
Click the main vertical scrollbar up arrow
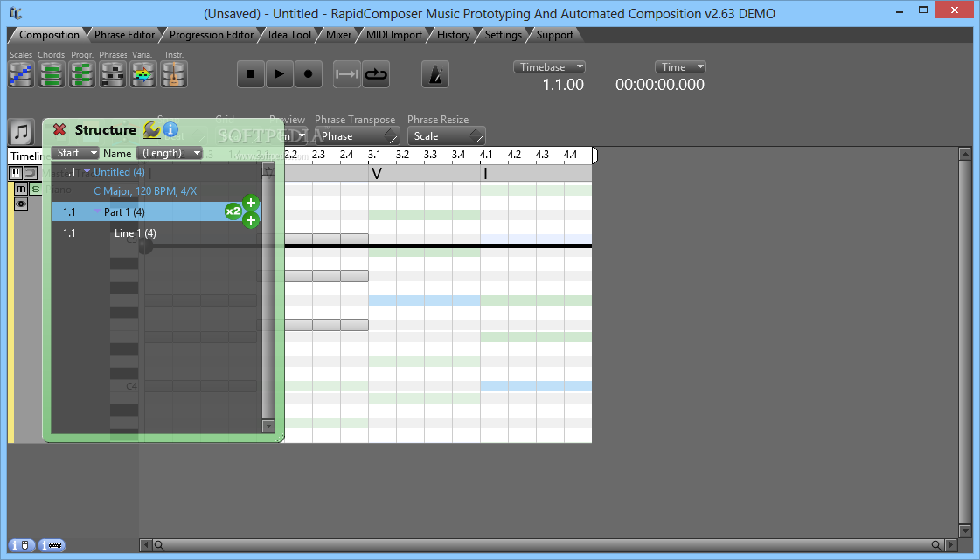[965, 154]
